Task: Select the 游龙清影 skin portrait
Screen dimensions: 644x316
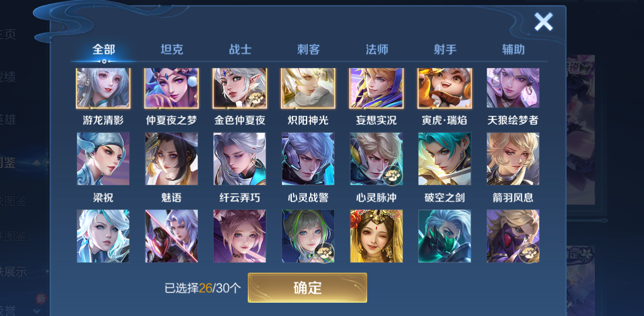Action: coord(103,88)
